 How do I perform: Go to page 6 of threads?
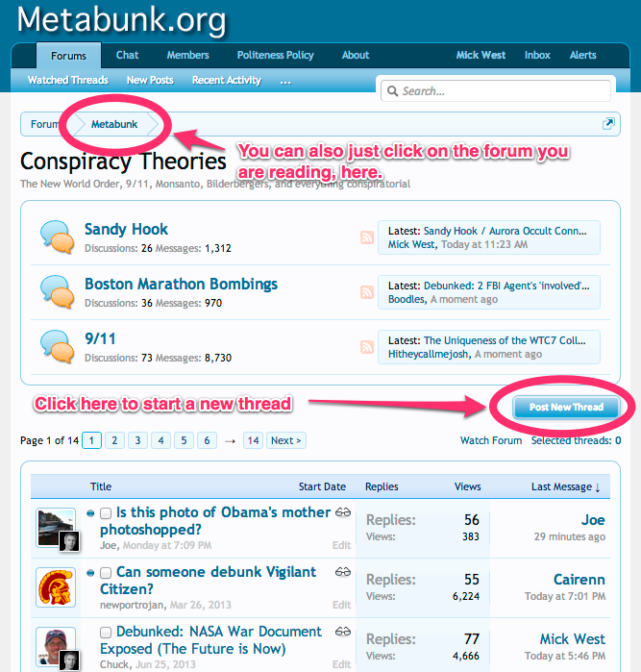[x=207, y=440]
